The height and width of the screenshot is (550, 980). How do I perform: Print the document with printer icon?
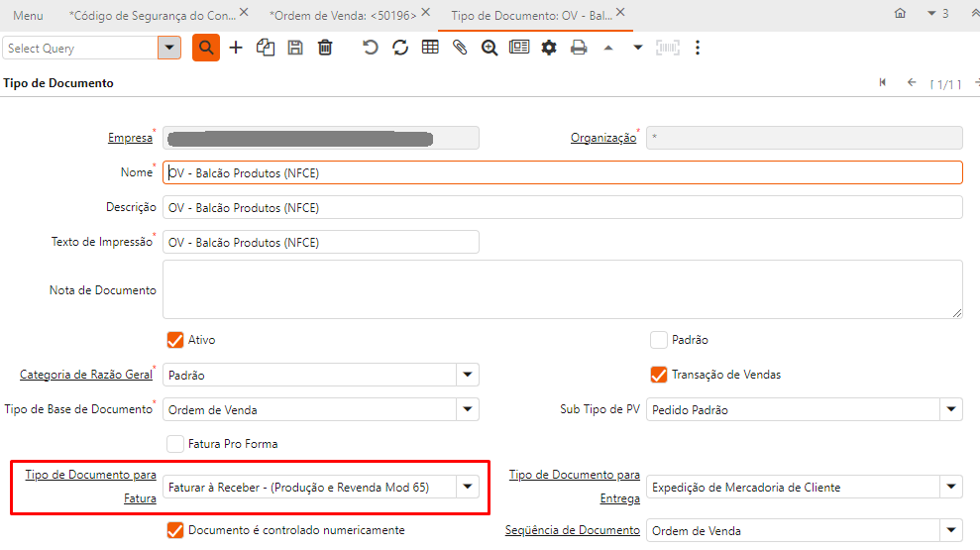pos(579,48)
